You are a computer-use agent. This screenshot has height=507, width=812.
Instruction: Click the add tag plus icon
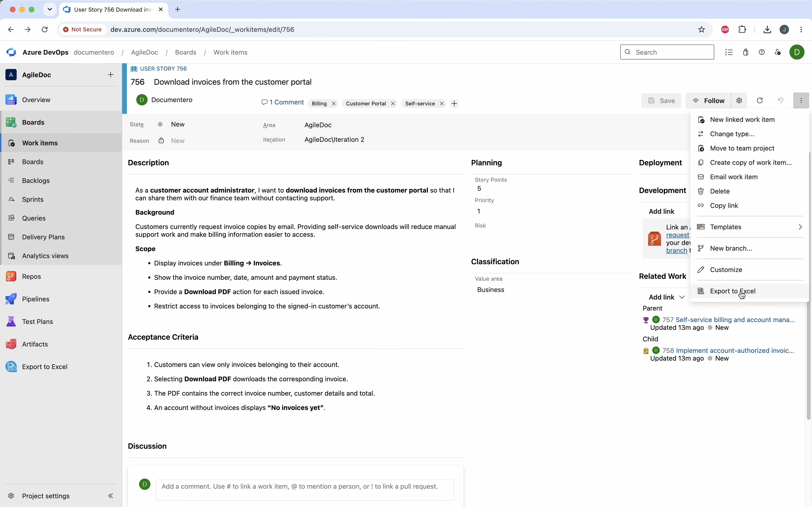coord(454,104)
